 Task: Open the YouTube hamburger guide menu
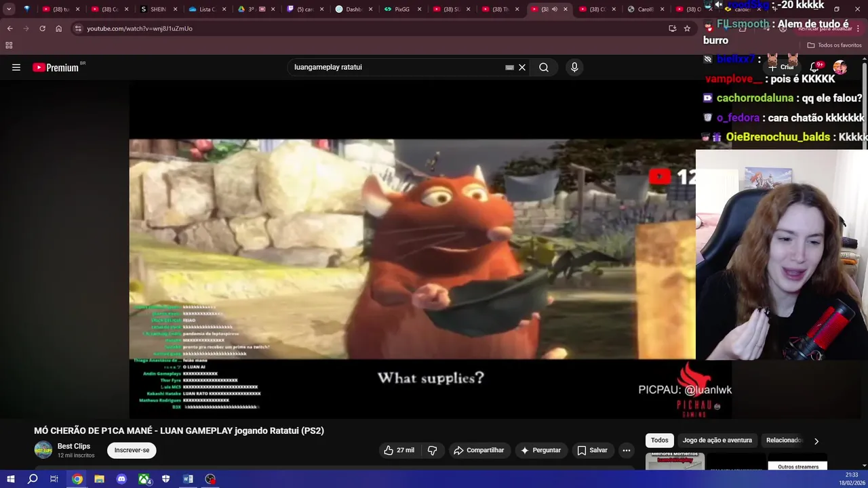[x=16, y=67]
